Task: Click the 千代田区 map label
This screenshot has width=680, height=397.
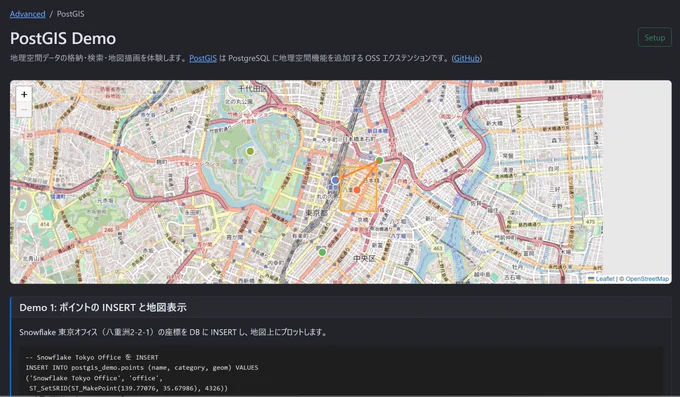Action: click(x=253, y=89)
